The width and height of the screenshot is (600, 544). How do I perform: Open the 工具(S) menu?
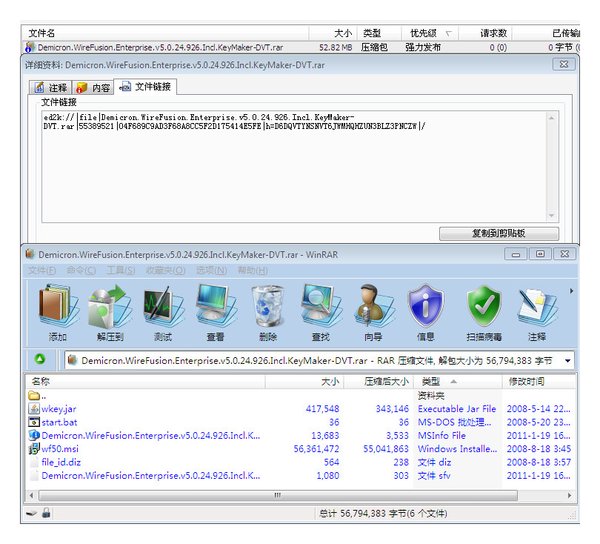point(121,270)
